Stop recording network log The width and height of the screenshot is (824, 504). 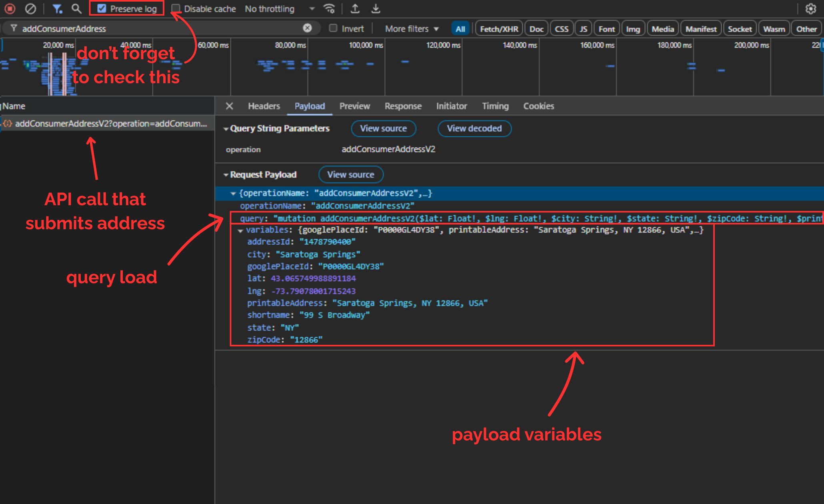click(x=9, y=8)
